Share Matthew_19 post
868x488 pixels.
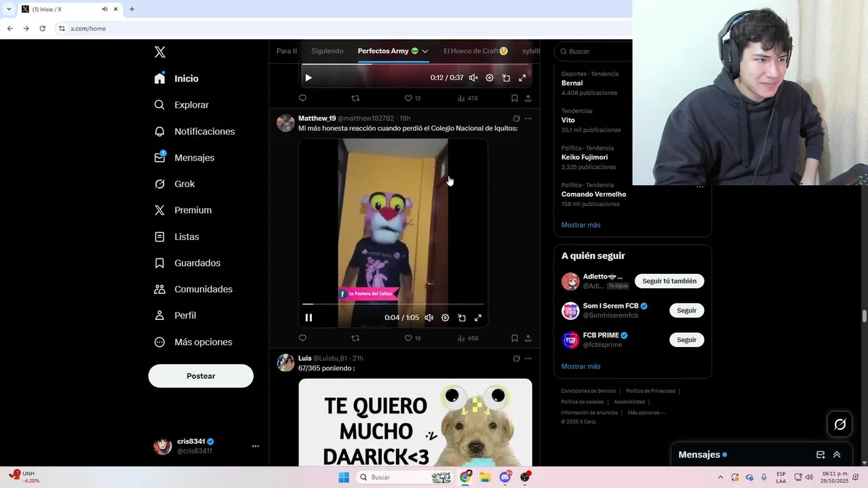click(528, 338)
